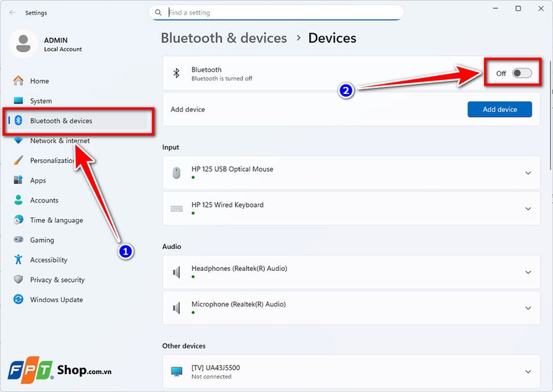Expand HP 125 USB Optical Mouse chevron
This screenshot has height=392, width=553.
click(x=528, y=173)
